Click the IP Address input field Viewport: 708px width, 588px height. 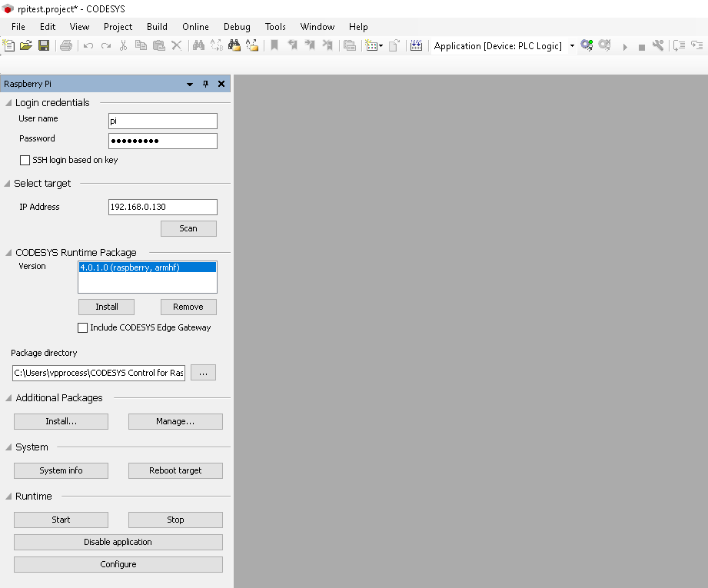(162, 207)
